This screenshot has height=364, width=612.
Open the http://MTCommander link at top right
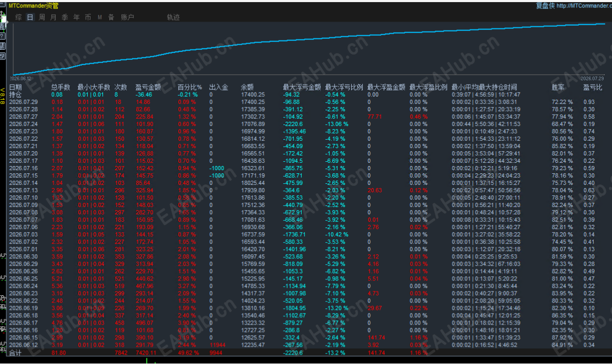coord(584,6)
